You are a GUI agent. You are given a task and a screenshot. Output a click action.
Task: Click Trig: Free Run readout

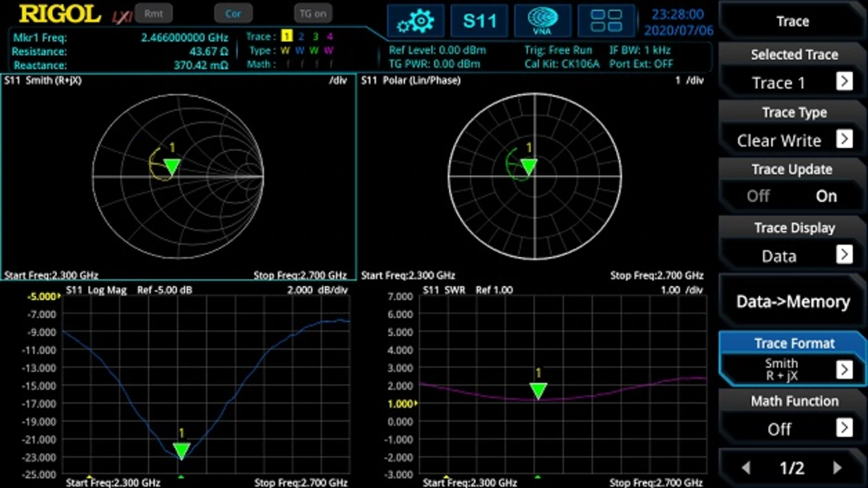click(x=558, y=50)
